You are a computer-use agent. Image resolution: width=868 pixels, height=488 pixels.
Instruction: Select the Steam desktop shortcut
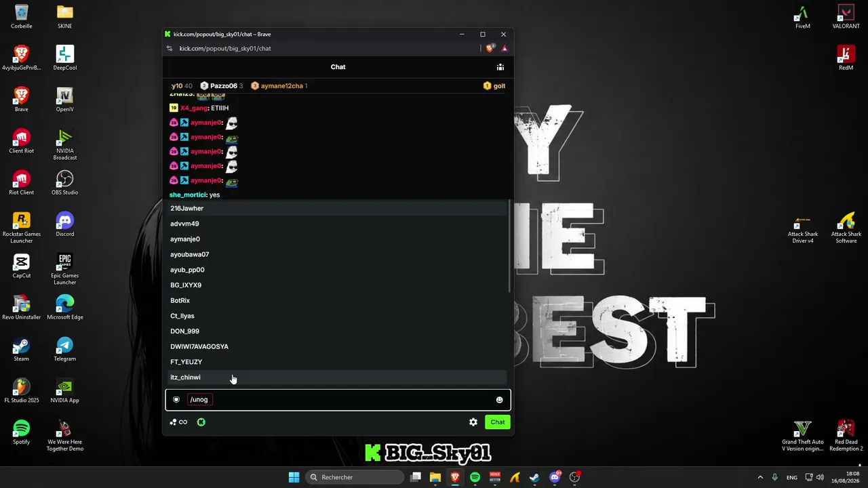[22, 349]
